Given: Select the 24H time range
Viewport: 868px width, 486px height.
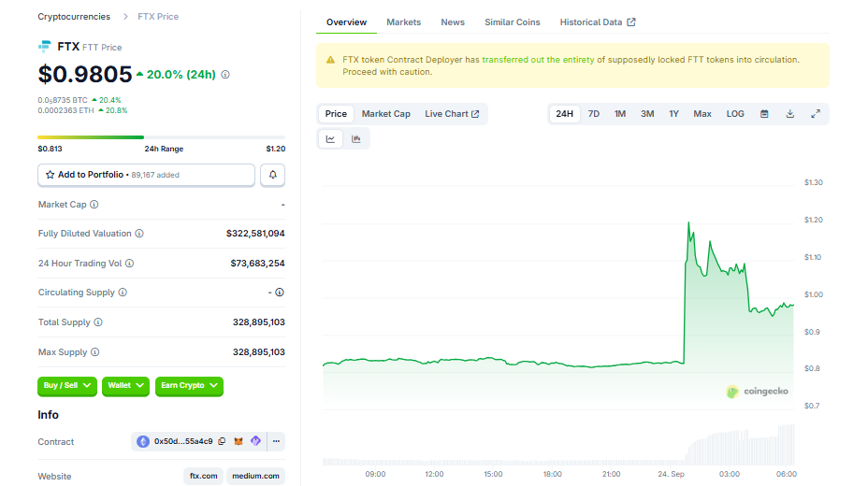Looking at the screenshot, I should click(564, 114).
